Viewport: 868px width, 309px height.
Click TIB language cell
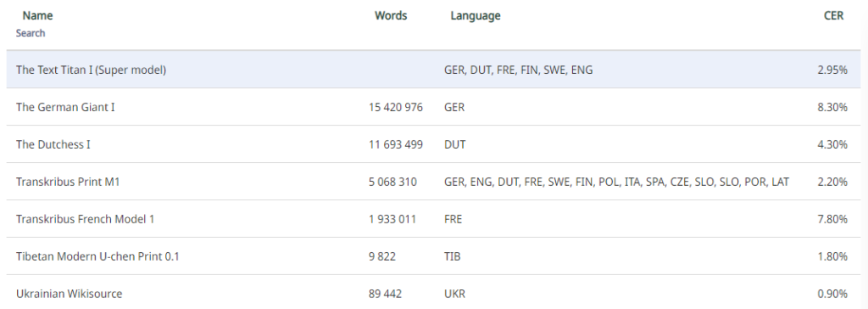click(453, 256)
